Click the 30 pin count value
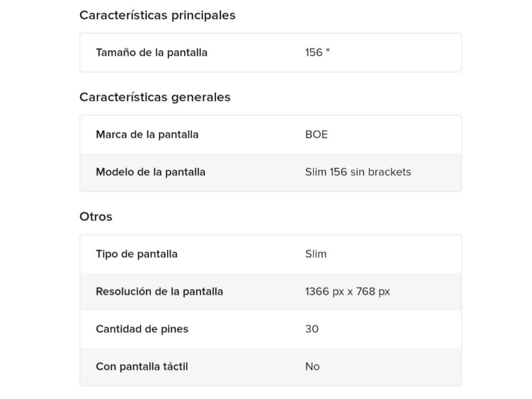Image resolution: width=532 pixels, height=399 pixels. (312, 329)
